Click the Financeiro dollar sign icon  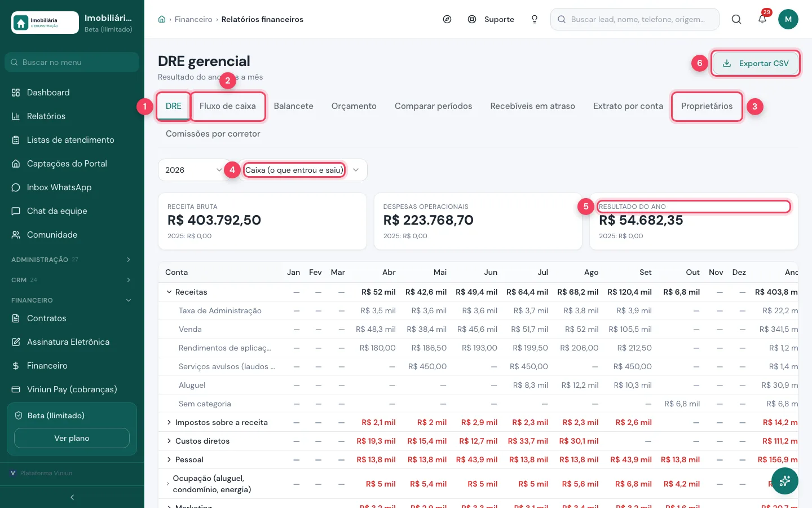[x=16, y=366]
